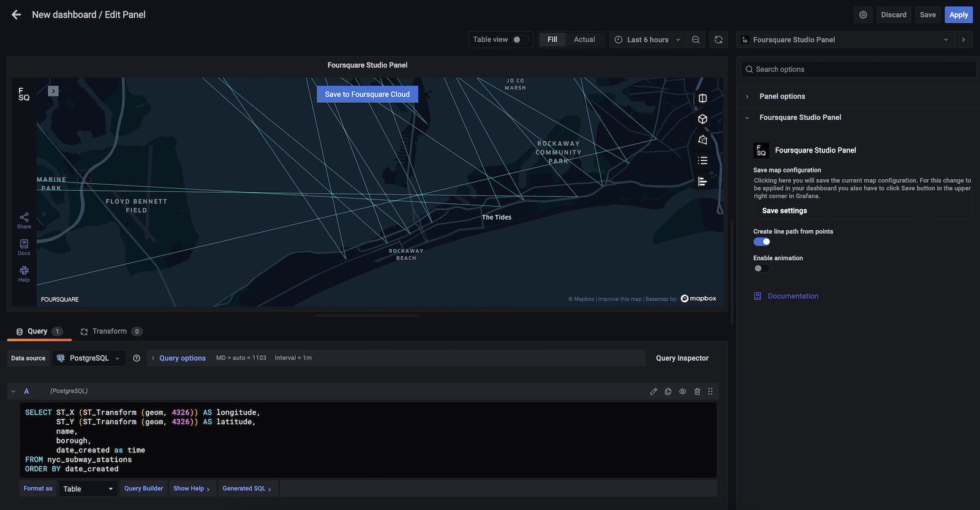The image size is (980, 510).
Task: Click the Share icon in Foursquare sidebar
Action: (24, 221)
